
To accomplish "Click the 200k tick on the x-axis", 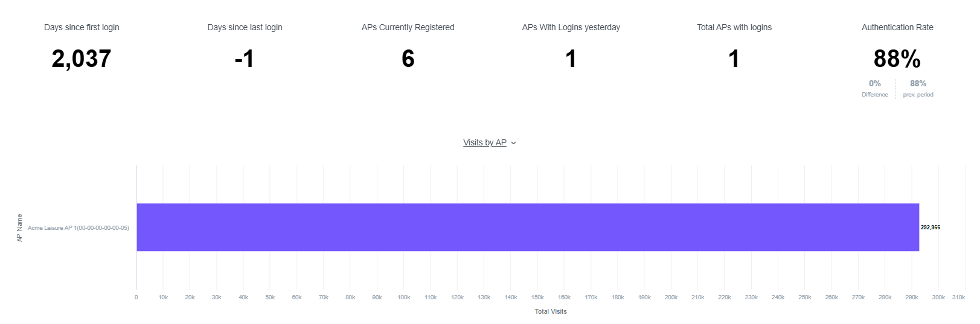I will [671, 297].
